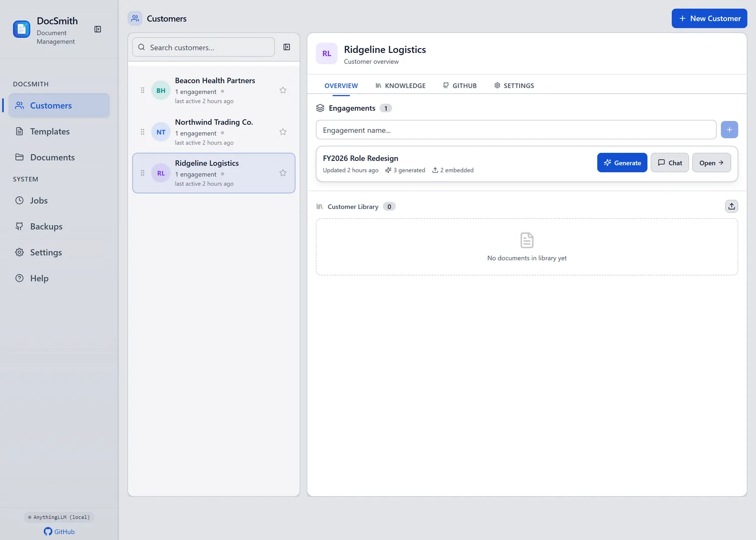Viewport: 756px width, 540px height.
Task: Click the Customer Library count badge
Action: pyautogui.click(x=389, y=206)
